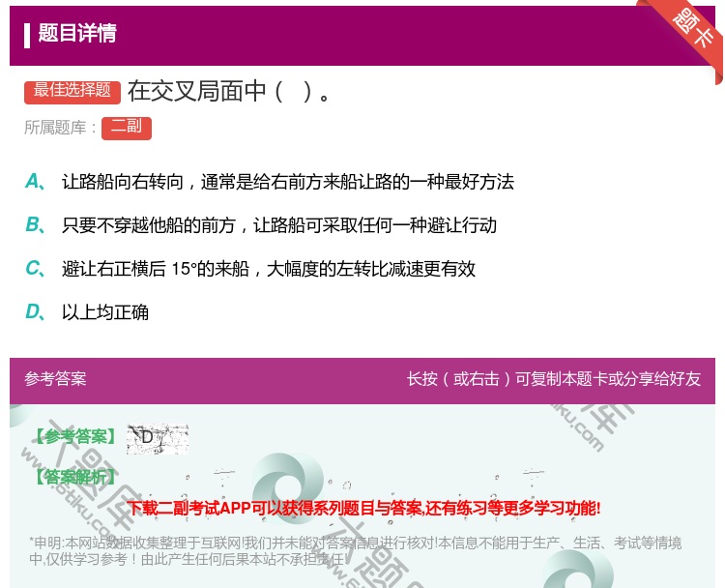Click the red 下载二副考试APP promotion link
The width and height of the screenshot is (725, 588).
(363, 509)
